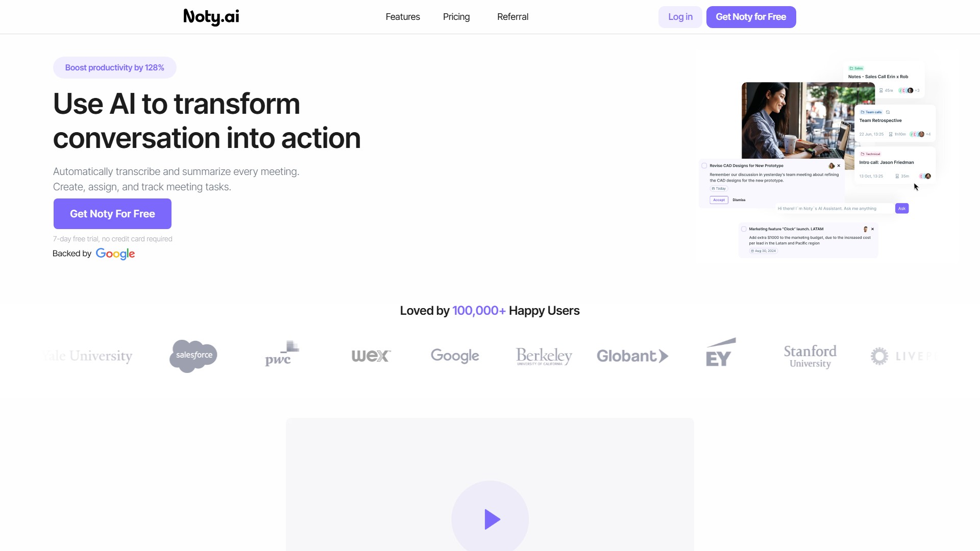Check the Marketing feature "Clock" task checkbox
Viewport: 980px width, 551px height.
[x=743, y=229]
